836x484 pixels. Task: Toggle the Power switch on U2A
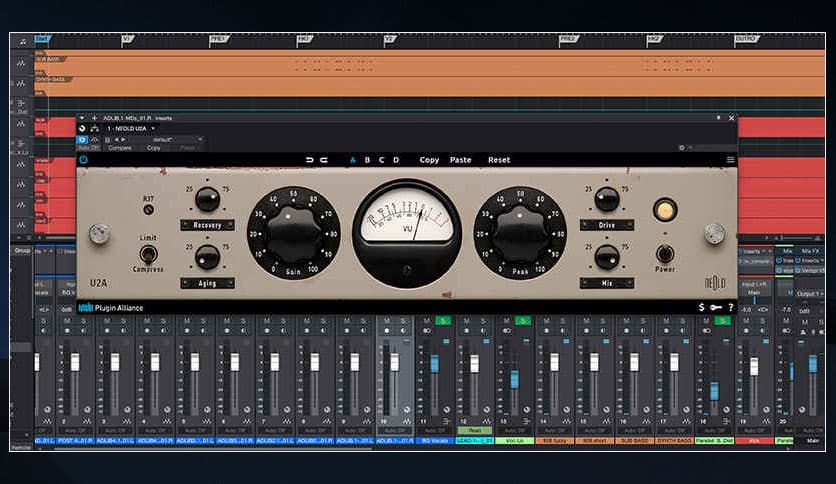point(664,254)
